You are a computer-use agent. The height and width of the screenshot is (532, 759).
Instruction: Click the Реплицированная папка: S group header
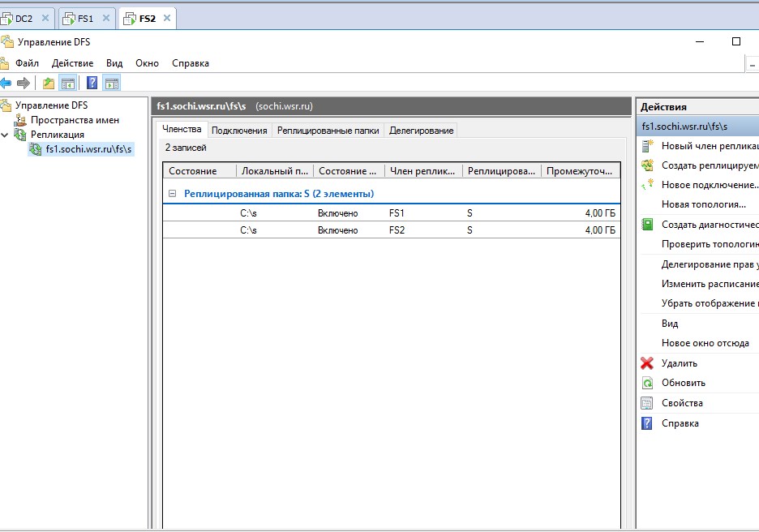279,194
